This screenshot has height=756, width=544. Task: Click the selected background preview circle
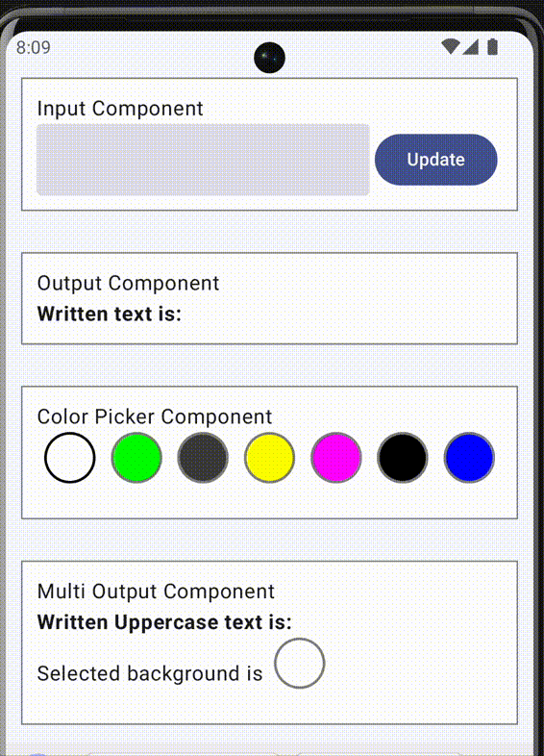[x=299, y=663]
